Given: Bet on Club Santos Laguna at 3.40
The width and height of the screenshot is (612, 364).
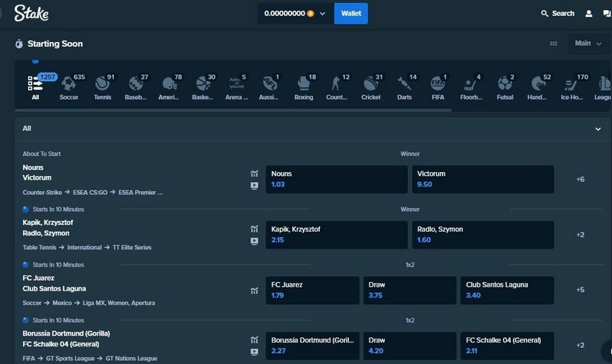Looking at the screenshot, I should coord(507,291).
